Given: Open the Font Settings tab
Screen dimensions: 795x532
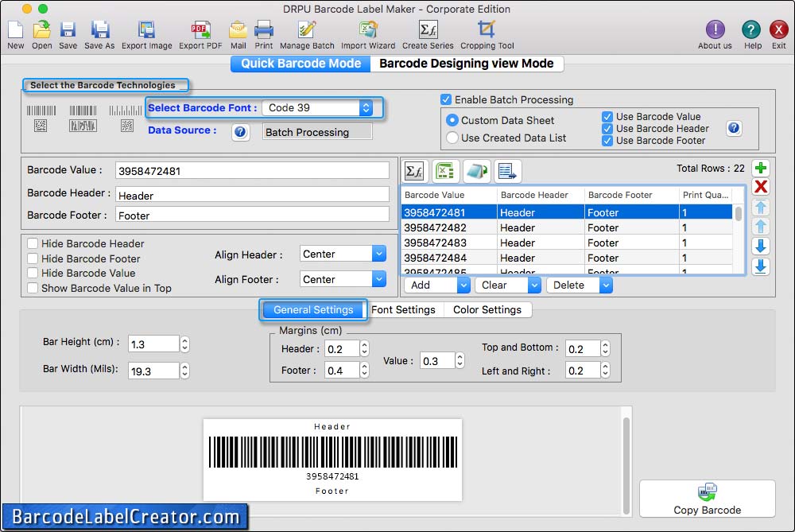Looking at the screenshot, I should (x=404, y=310).
